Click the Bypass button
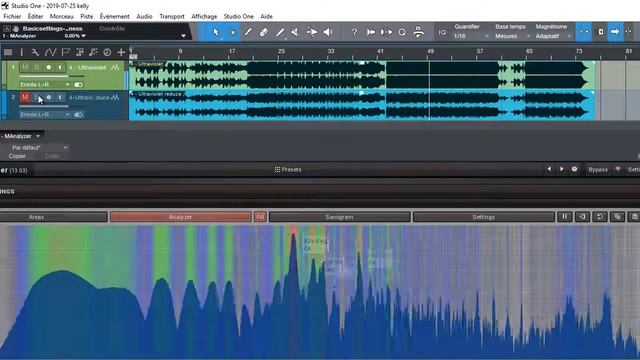Screen dimensions: 640x360 pos(598,169)
